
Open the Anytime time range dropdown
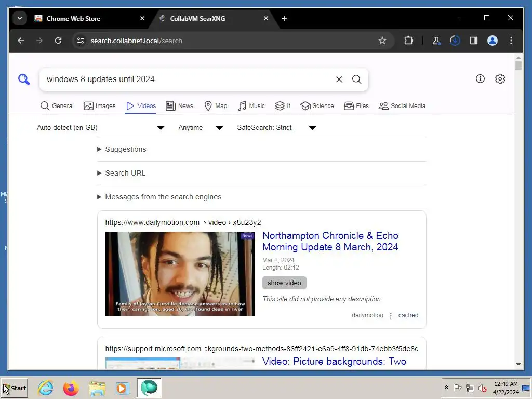201,128
